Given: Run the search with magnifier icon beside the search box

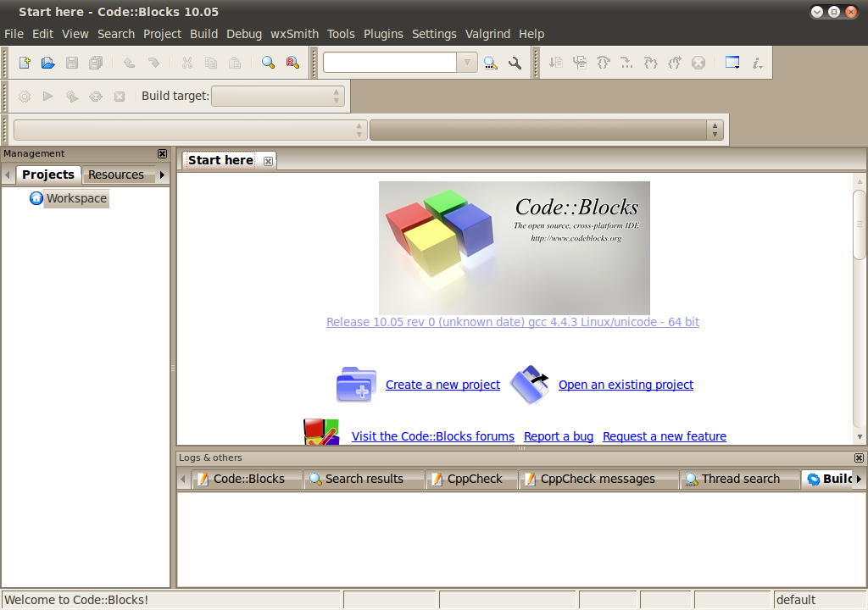Looking at the screenshot, I should (491, 63).
